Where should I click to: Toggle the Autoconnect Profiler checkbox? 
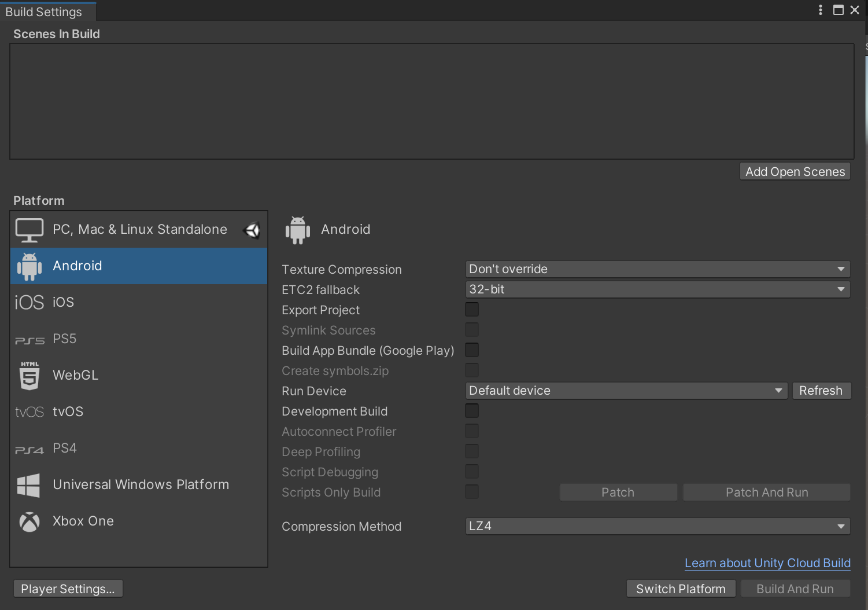coord(472,431)
